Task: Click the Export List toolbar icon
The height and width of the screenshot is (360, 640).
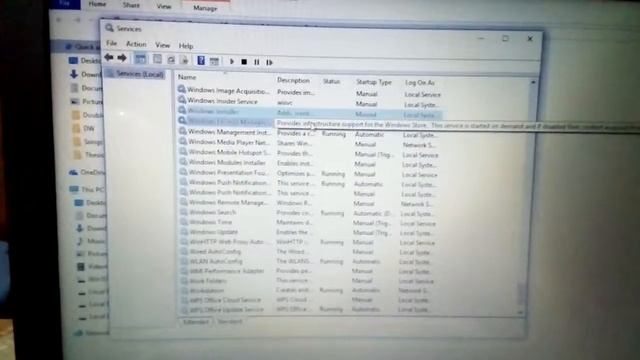Action: (184, 60)
